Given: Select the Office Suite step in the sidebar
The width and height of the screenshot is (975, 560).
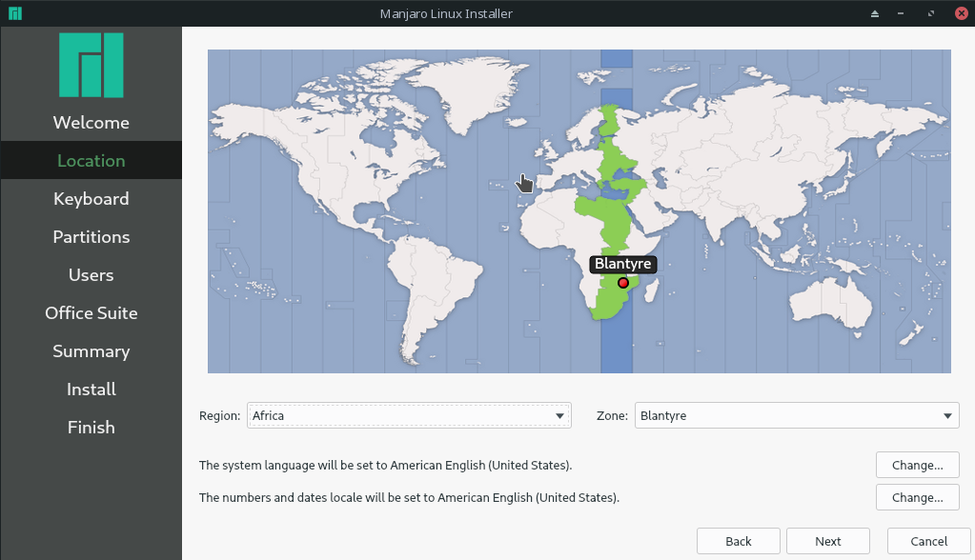Looking at the screenshot, I should [x=91, y=312].
